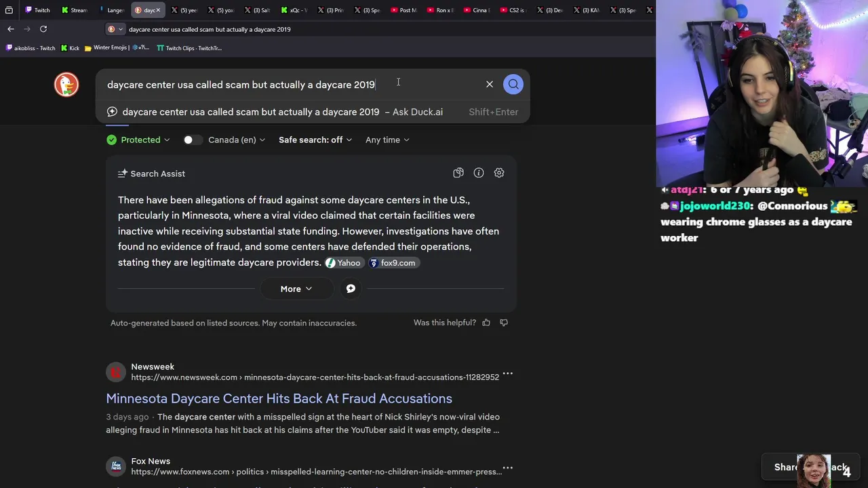The height and width of the screenshot is (488, 868).
Task: Open Fox News result options menu
Action: (x=507, y=468)
